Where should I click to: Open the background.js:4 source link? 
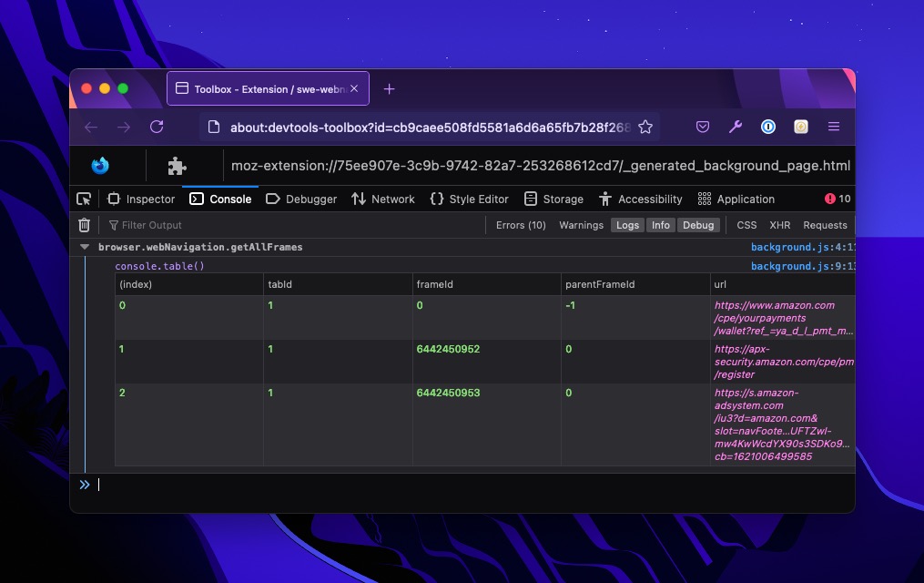click(x=803, y=247)
